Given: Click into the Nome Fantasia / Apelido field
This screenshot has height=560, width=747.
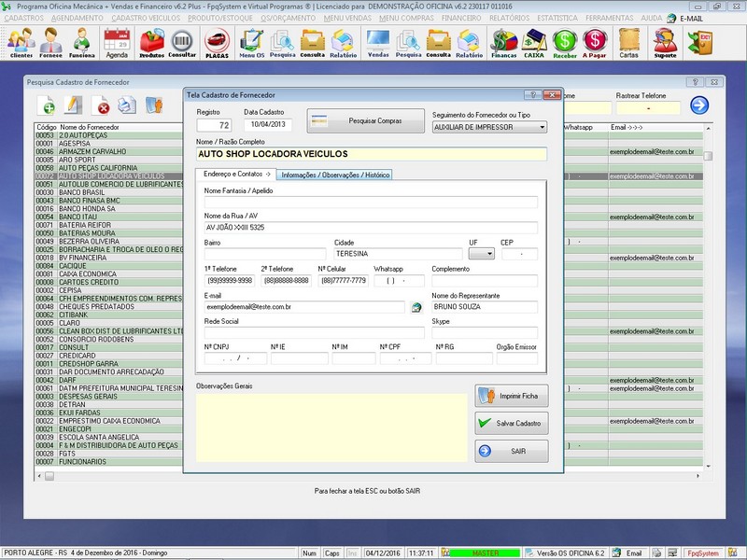Looking at the screenshot, I should coord(371,202).
